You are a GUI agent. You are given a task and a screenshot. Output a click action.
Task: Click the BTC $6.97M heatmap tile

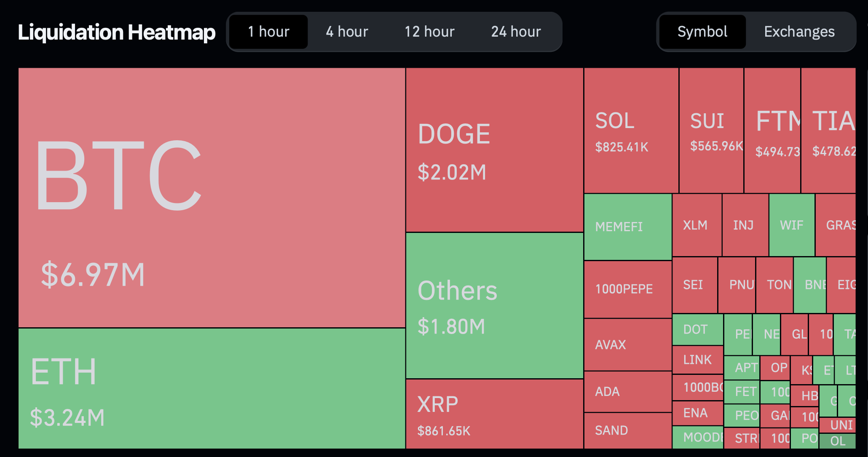click(x=212, y=198)
